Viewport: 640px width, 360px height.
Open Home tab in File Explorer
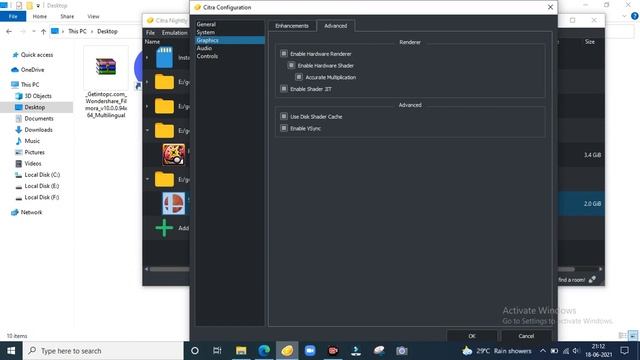click(40, 16)
